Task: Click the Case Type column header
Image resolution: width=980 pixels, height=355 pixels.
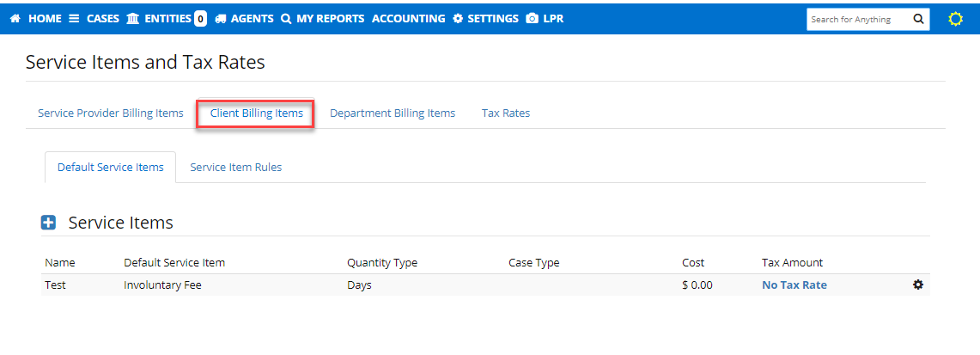Action: tap(533, 262)
